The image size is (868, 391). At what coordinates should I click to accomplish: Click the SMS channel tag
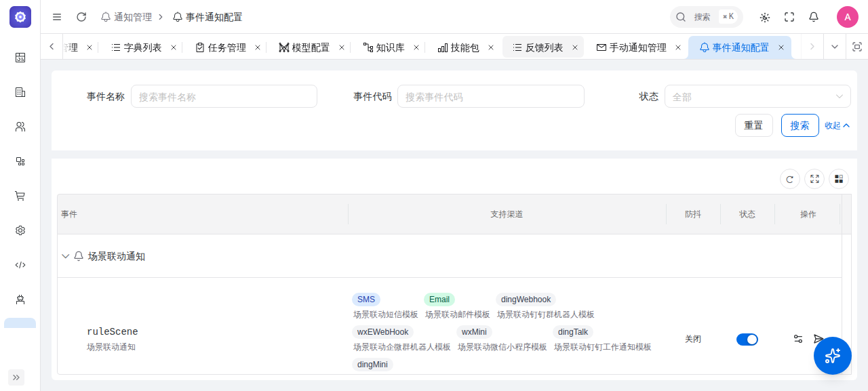click(366, 300)
